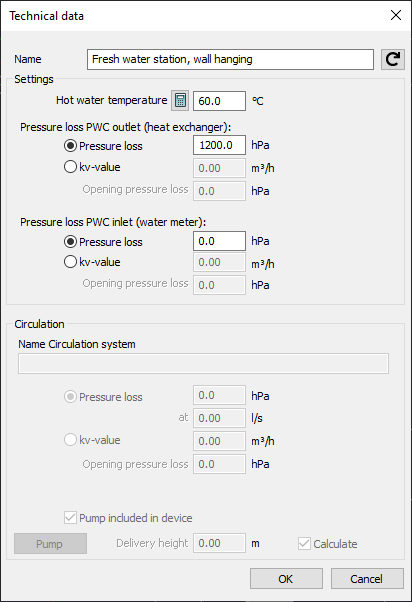Click the Delivery height field

click(219, 543)
